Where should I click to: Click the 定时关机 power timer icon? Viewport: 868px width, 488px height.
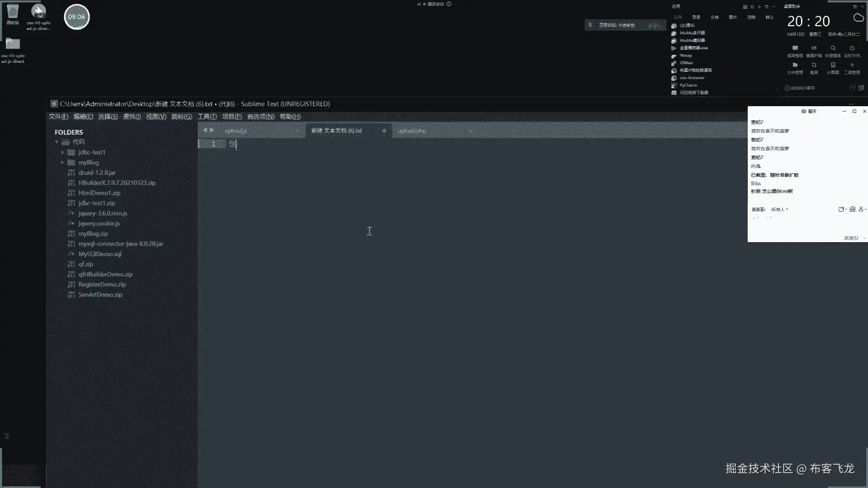click(x=852, y=48)
